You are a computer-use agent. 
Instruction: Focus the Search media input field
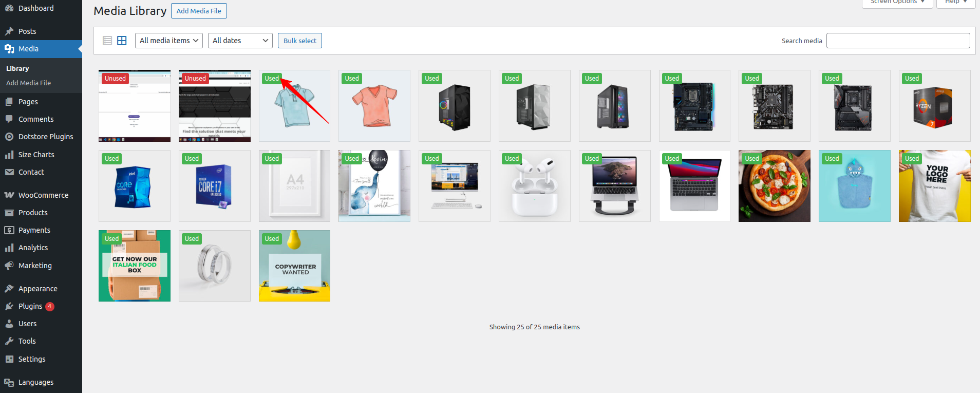point(898,41)
